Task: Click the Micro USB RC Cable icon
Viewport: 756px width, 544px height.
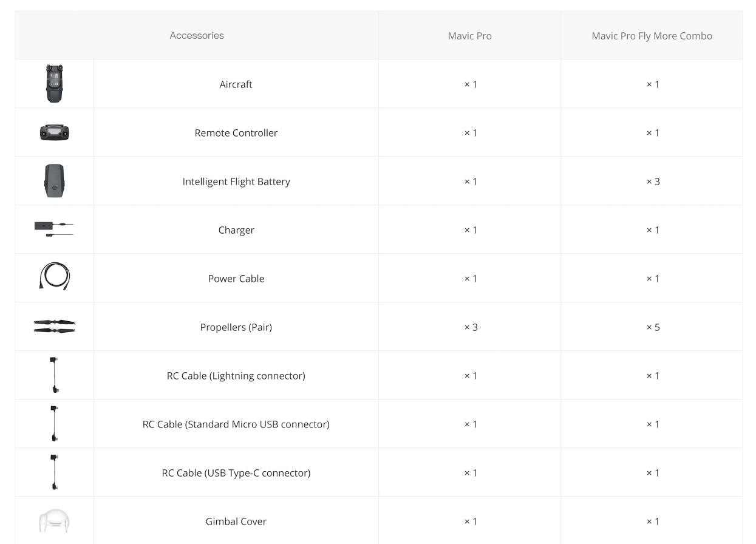Action: pyautogui.click(x=54, y=423)
